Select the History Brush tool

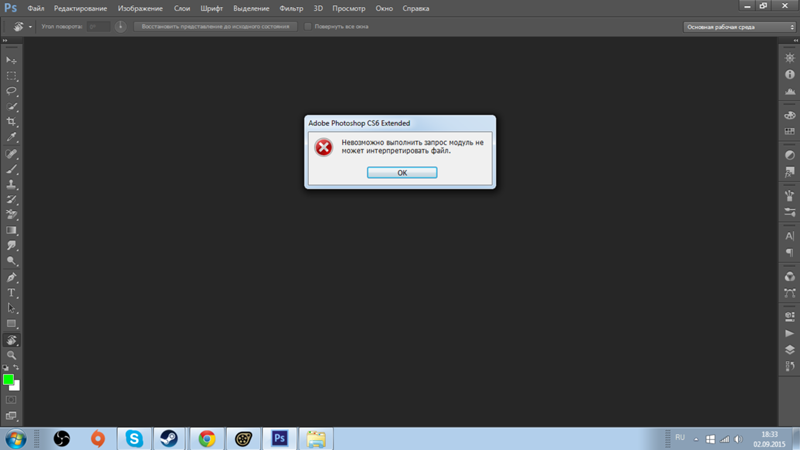pos(11,199)
